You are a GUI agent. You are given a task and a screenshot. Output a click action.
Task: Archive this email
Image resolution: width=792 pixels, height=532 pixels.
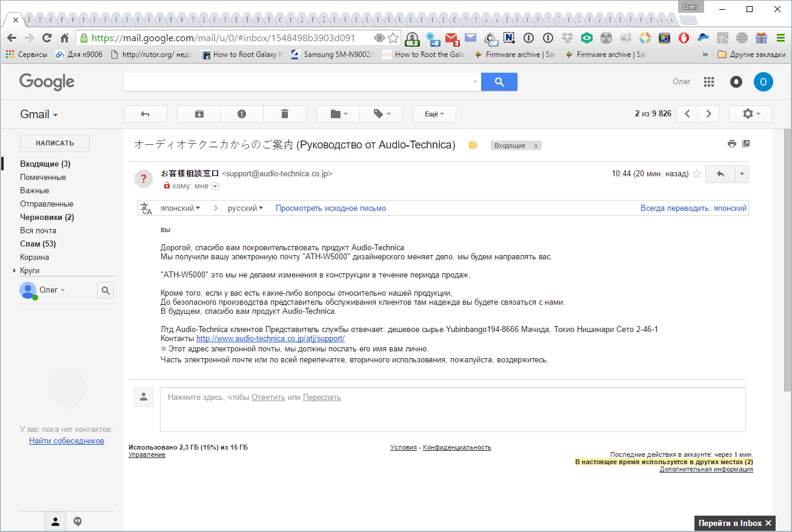(x=199, y=114)
